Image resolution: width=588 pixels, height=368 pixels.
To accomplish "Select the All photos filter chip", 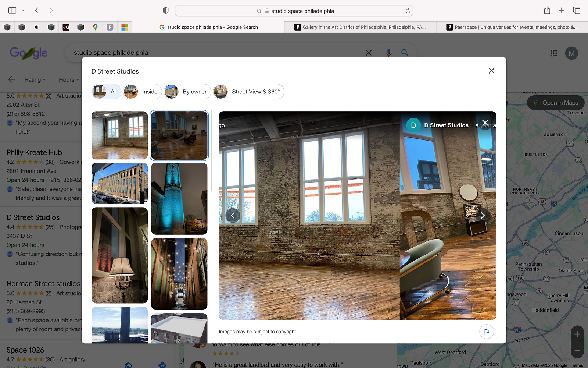I will [x=106, y=92].
